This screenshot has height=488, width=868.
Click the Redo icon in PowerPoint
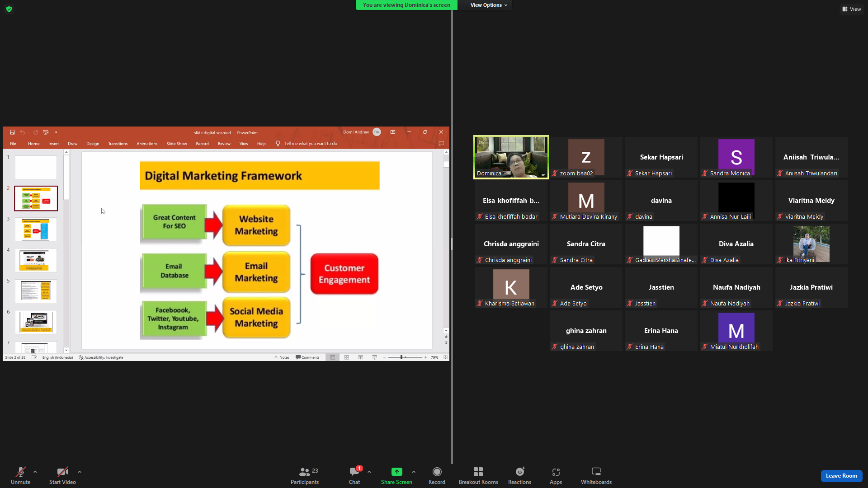[x=35, y=132]
